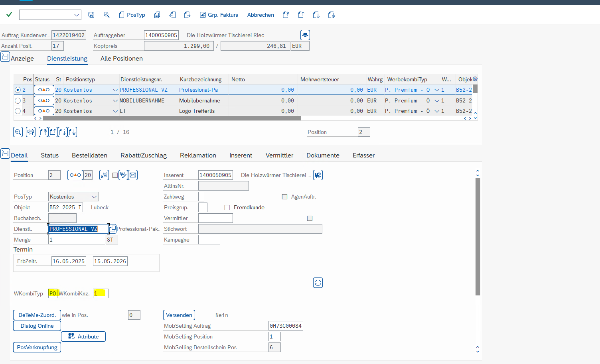Screen dimensions: 600x364
Task: Show customer details with the hat icon
Action: 305,35
